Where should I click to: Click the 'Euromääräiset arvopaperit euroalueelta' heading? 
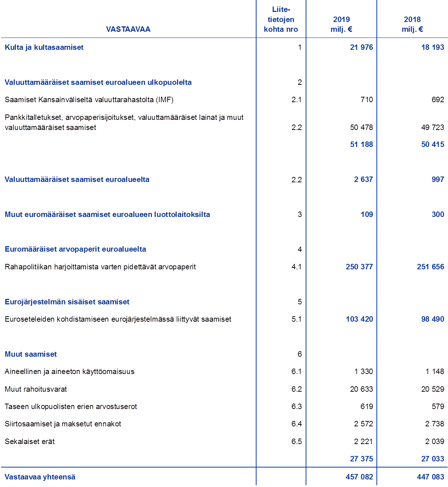76,249
